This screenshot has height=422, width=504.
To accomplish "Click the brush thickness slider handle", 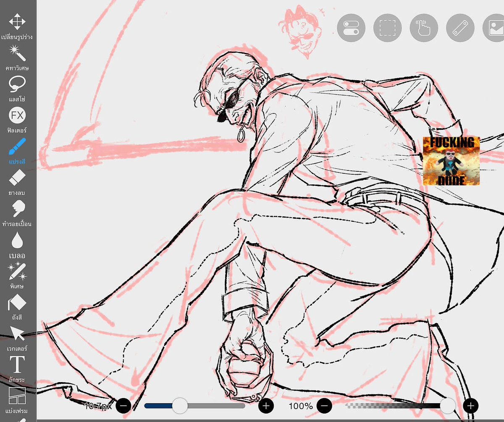I will (180, 406).
